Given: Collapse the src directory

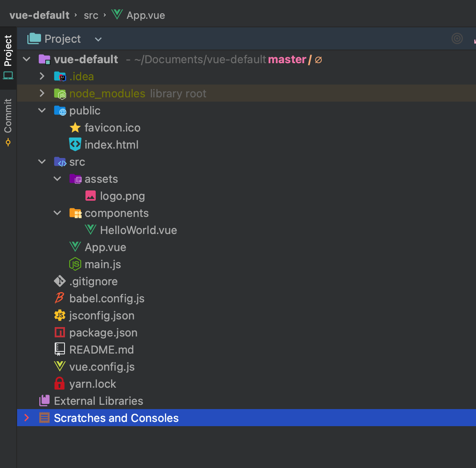Looking at the screenshot, I should (42, 161).
